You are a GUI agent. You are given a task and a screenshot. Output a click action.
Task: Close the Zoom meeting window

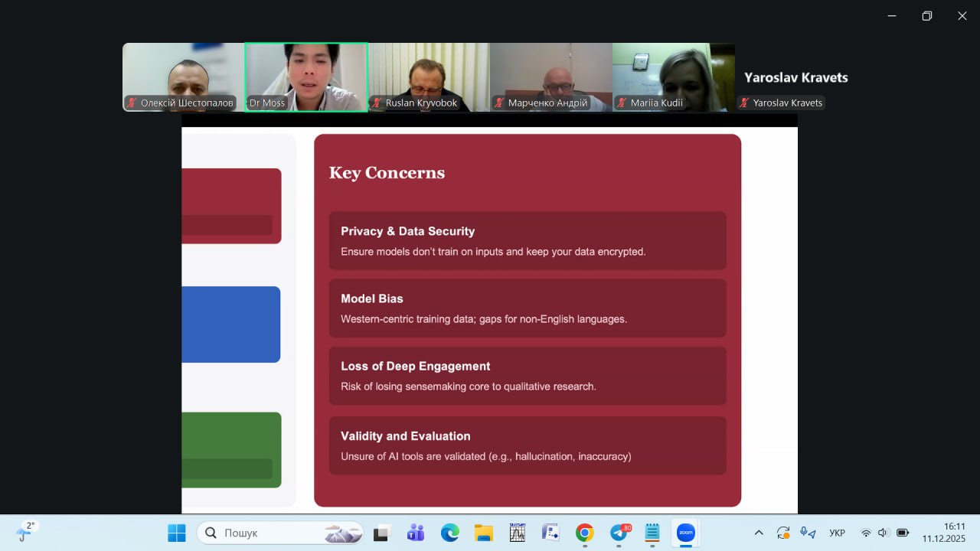tap(962, 15)
